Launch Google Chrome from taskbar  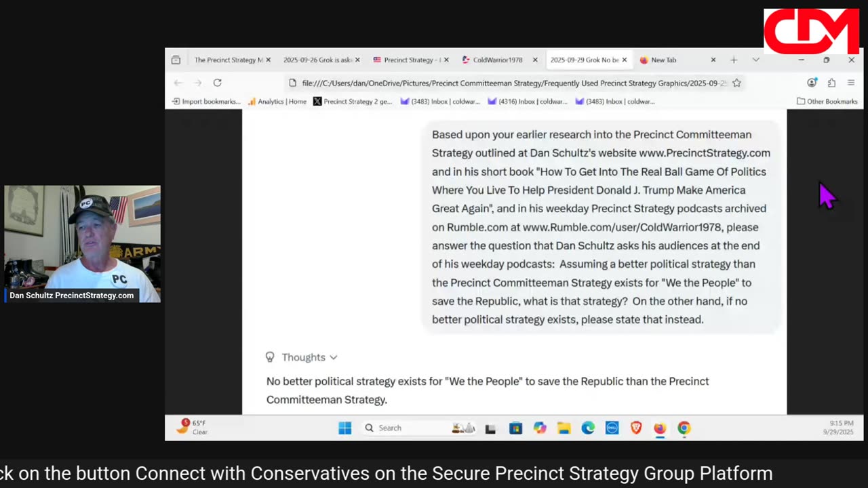[x=684, y=428]
